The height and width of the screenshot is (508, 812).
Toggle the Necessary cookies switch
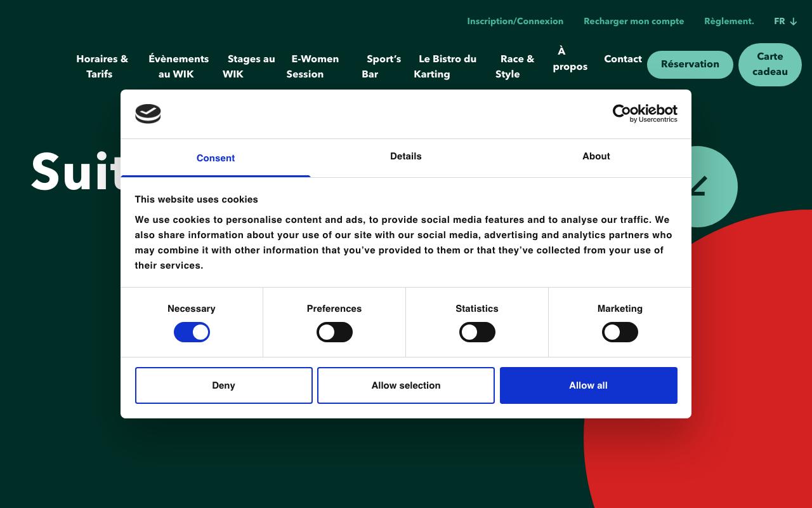[192, 332]
